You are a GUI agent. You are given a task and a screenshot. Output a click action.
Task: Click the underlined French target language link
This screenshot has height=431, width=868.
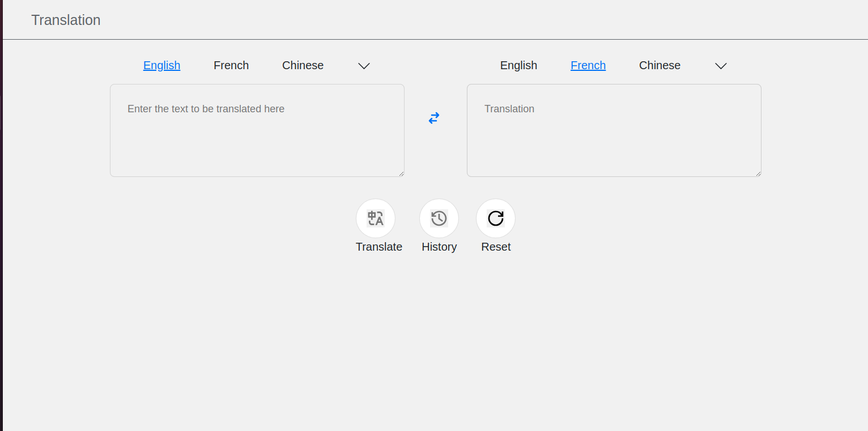588,65
